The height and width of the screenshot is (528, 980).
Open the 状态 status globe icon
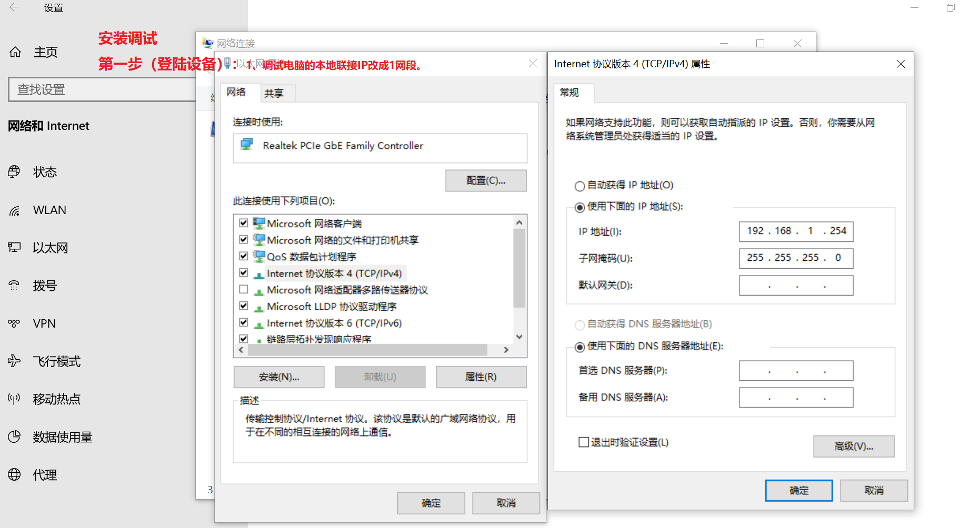point(14,171)
